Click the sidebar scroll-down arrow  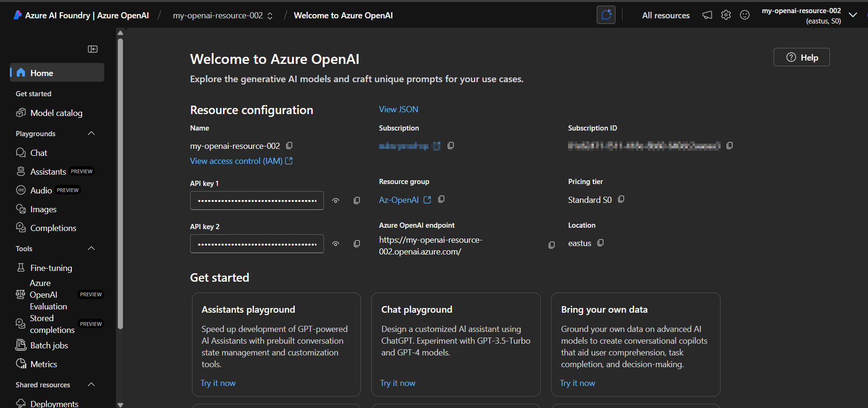click(x=120, y=404)
